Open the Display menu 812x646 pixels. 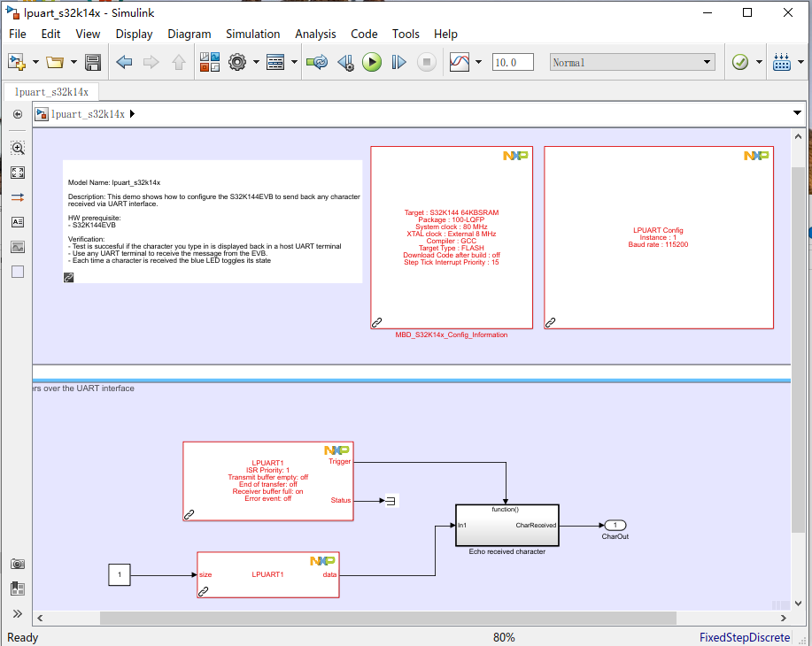(134, 35)
